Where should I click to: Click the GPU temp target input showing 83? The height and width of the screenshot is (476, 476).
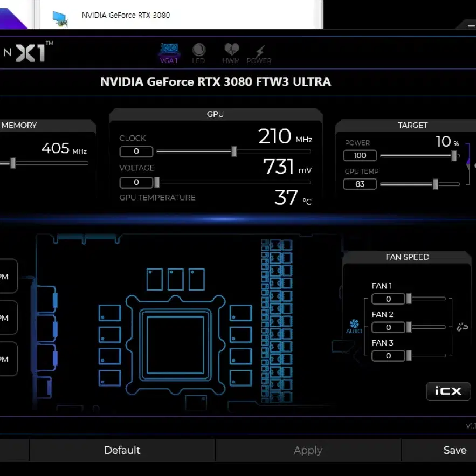click(360, 184)
